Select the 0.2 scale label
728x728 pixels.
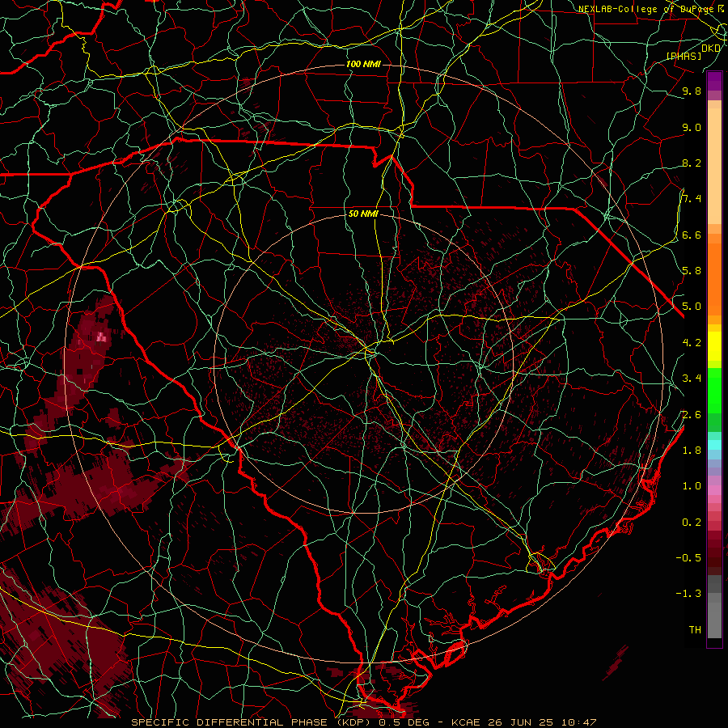click(692, 523)
